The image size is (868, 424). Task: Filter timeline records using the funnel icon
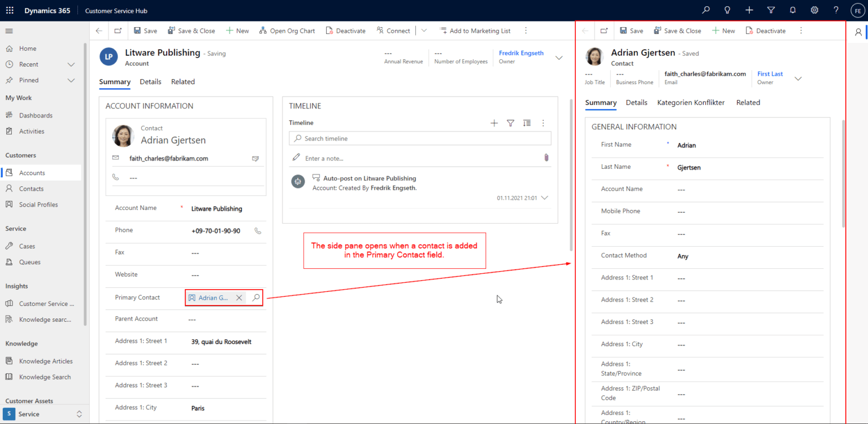coord(510,123)
